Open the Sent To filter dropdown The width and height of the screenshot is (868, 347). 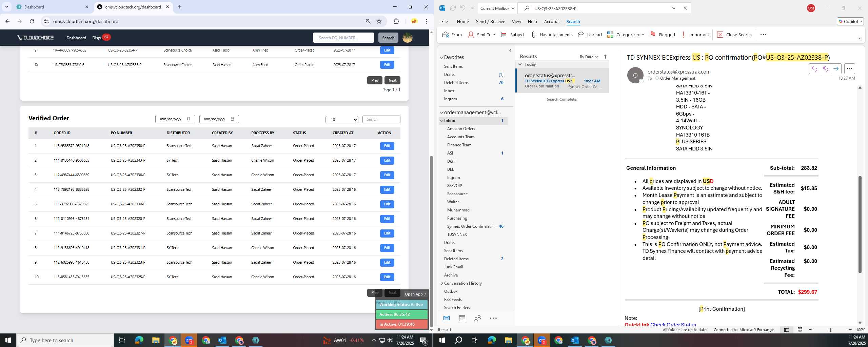click(482, 35)
